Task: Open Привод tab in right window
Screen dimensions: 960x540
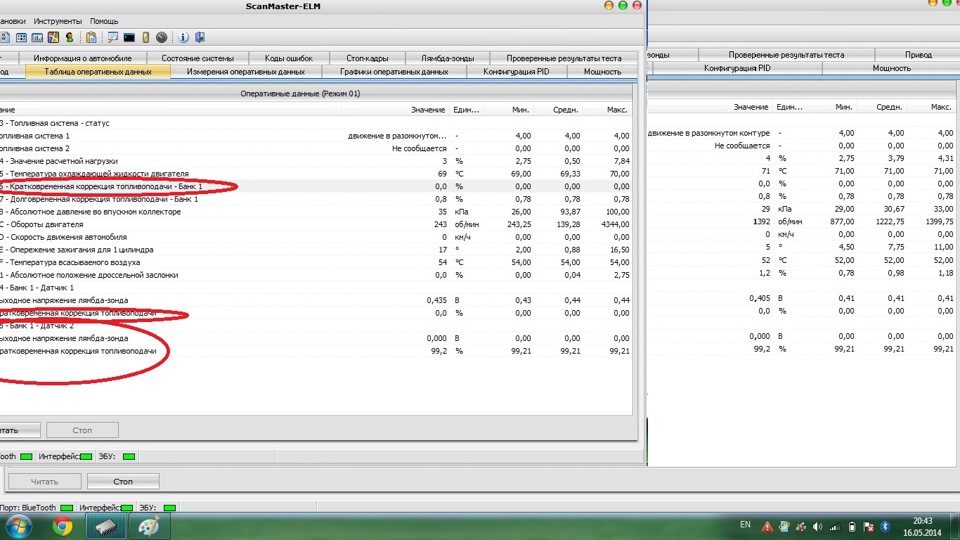Action: (x=918, y=54)
